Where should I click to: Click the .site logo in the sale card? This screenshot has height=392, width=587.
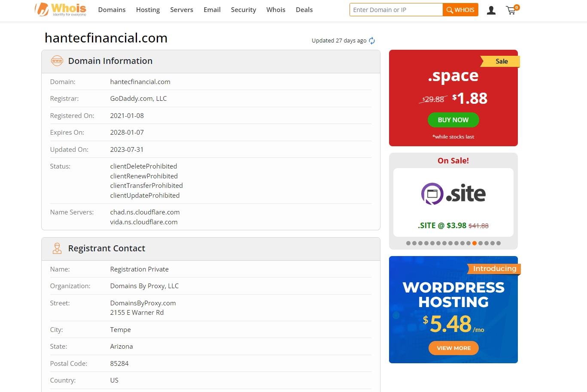tap(453, 194)
